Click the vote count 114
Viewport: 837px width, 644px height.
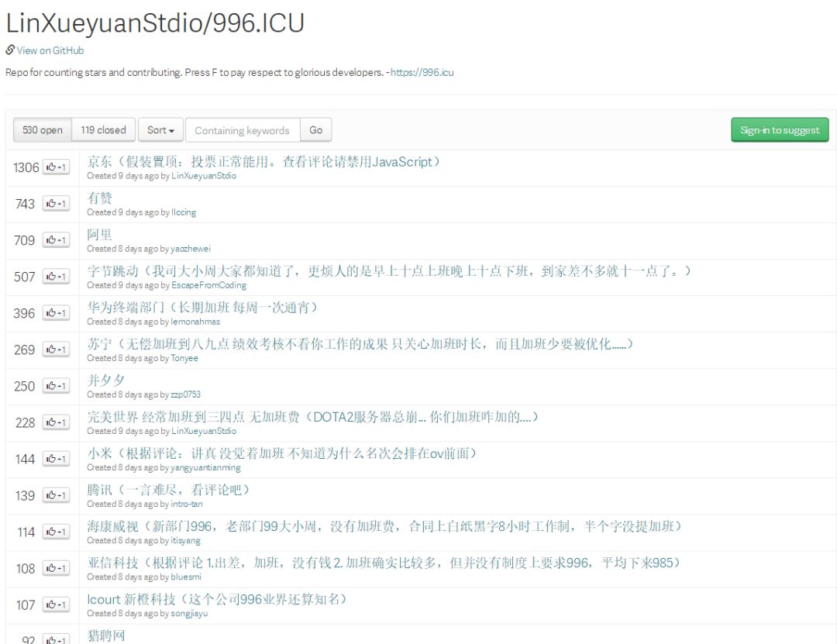pyautogui.click(x=26, y=532)
